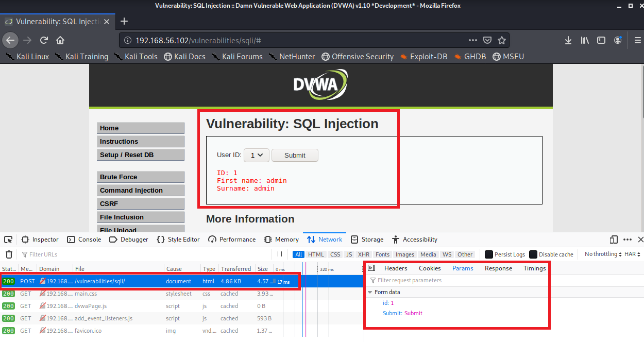Collapse the request details pane icon
Image resolution: width=644 pixels, height=342 pixels.
371,268
